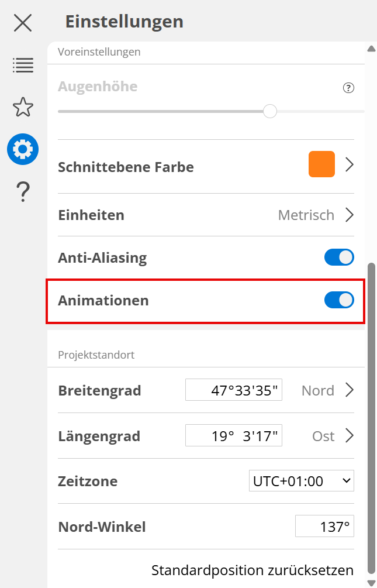Open Einheiten Metrisch options chevron
This screenshot has width=377, height=588.
tap(350, 215)
